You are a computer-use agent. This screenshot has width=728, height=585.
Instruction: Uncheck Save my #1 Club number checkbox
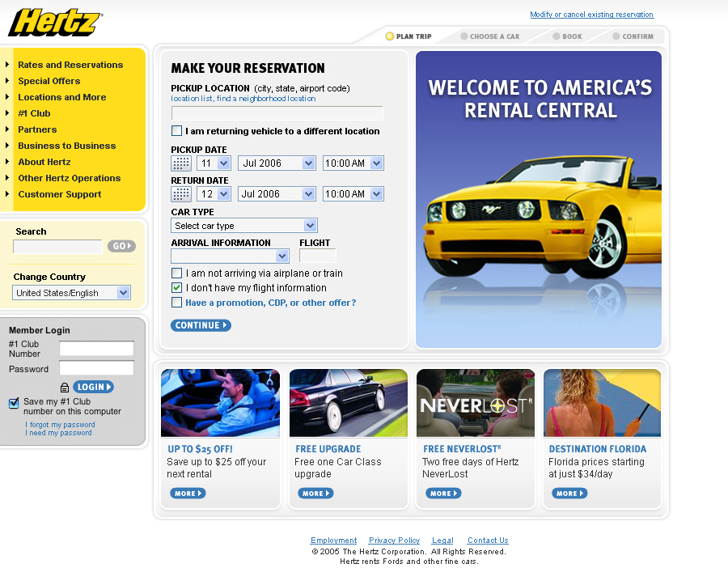[14, 402]
